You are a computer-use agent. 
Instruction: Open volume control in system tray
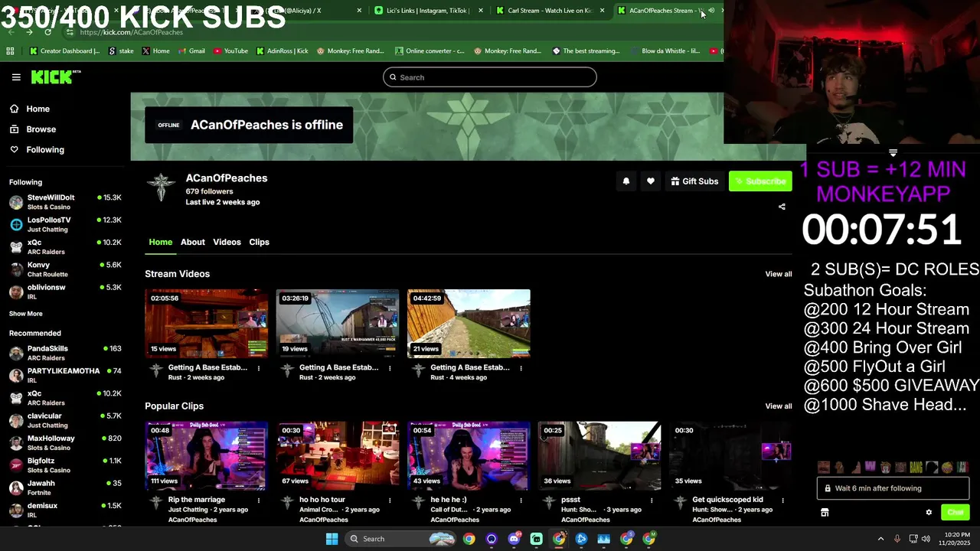pos(926,539)
